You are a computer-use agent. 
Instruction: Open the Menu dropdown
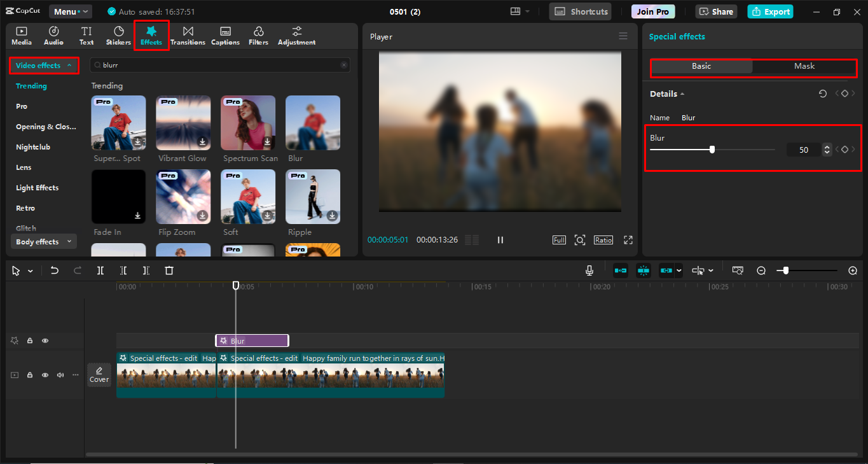(70, 11)
